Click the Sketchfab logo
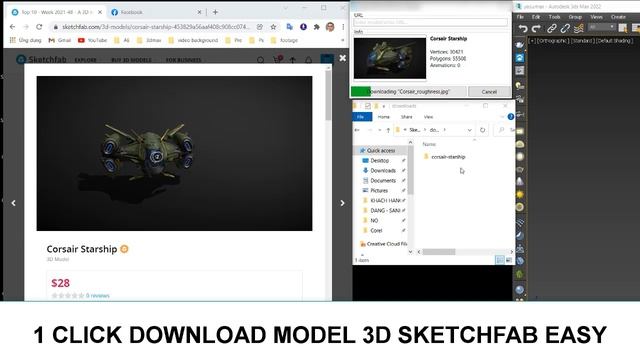This screenshot has height=360, width=640. point(41,60)
